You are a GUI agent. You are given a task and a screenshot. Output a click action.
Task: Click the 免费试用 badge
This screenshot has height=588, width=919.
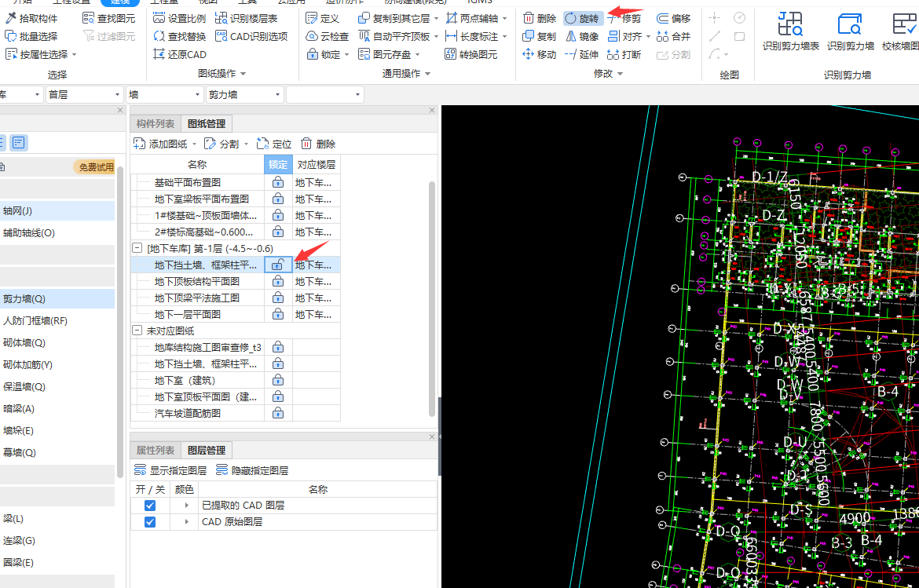94,167
